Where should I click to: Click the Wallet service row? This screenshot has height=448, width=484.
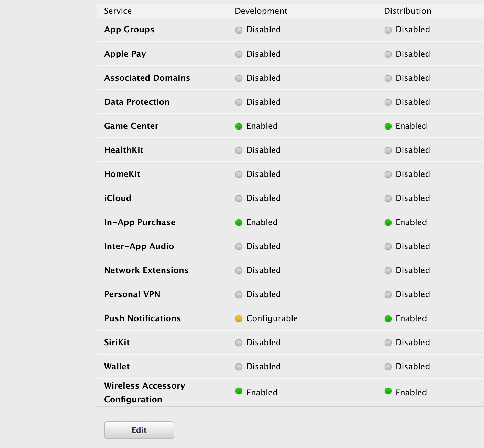117,367
